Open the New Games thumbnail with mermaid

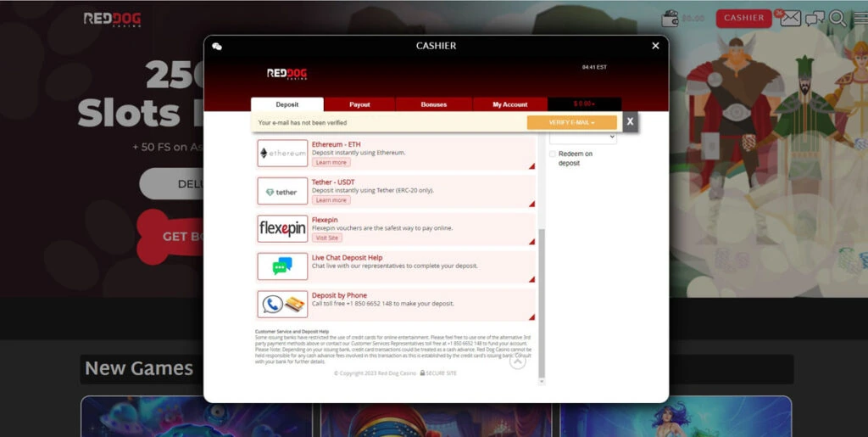676,417
